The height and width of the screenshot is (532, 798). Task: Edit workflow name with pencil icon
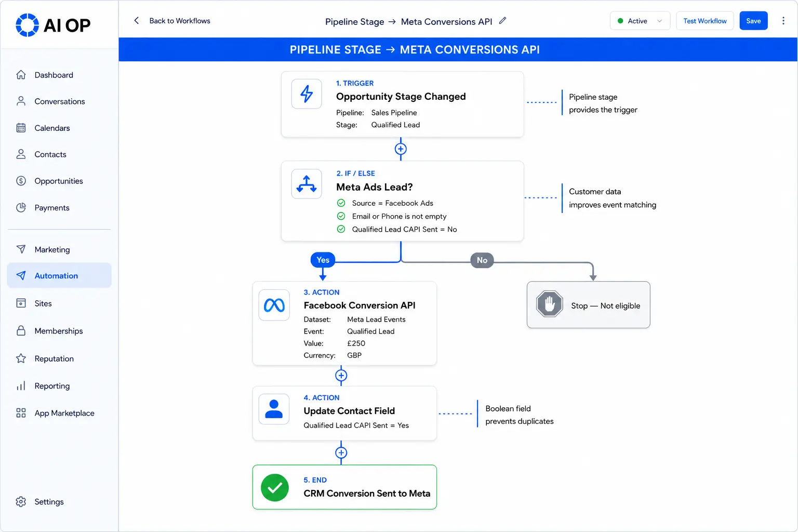[x=502, y=21]
